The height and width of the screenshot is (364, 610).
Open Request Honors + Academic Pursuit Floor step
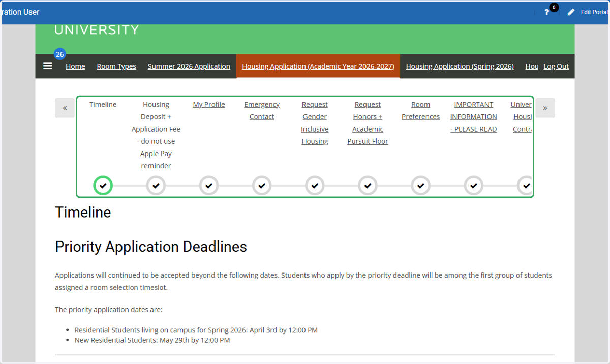[x=368, y=123]
